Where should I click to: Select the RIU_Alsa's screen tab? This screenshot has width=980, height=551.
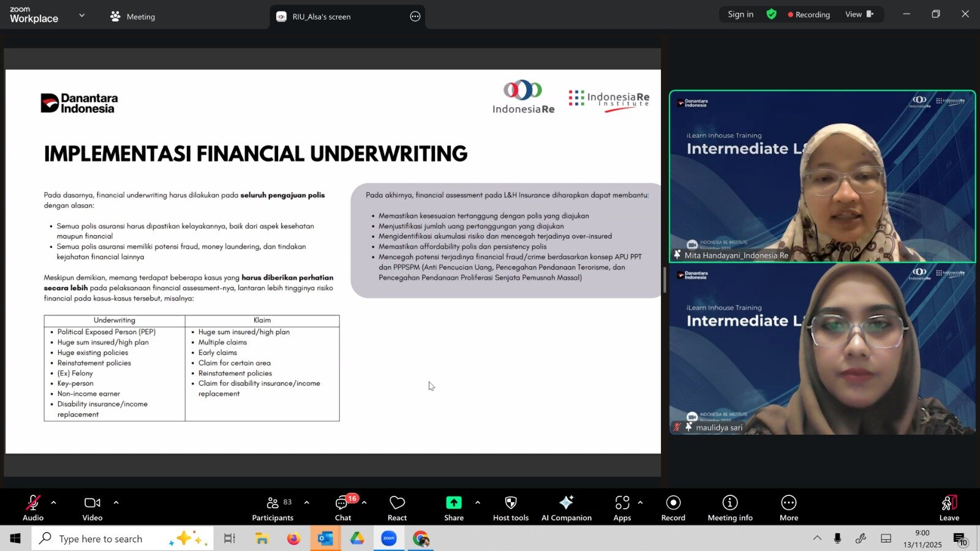pyautogui.click(x=321, y=17)
